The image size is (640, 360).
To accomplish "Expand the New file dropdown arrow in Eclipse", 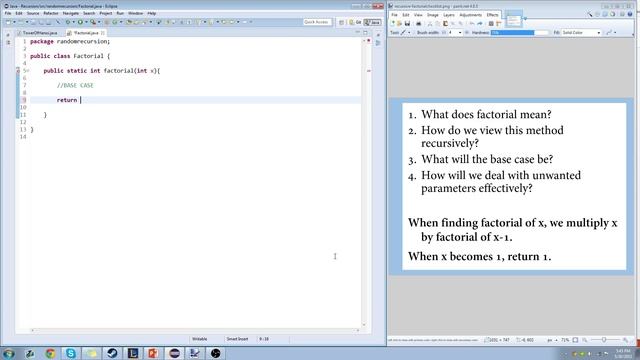I will coord(14,22).
